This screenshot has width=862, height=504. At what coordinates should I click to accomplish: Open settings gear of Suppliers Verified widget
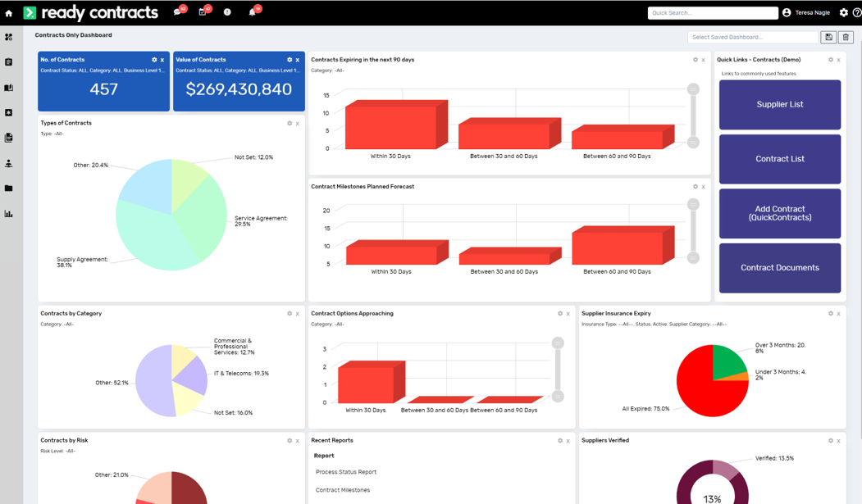point(831,440)
